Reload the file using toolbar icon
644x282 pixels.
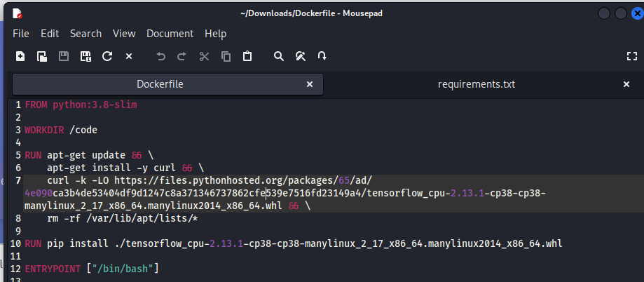click(x=107, y=56)
